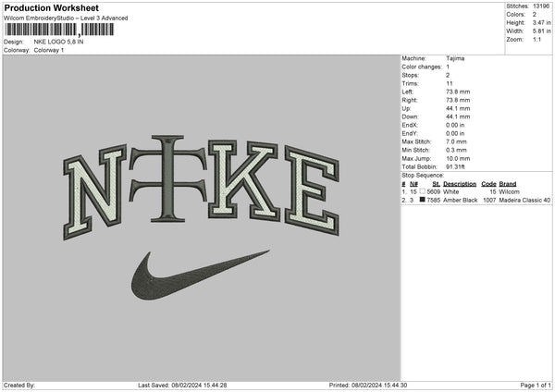Click the Code column header
This screenshot has width=555, height=392.
click(488, 184)
